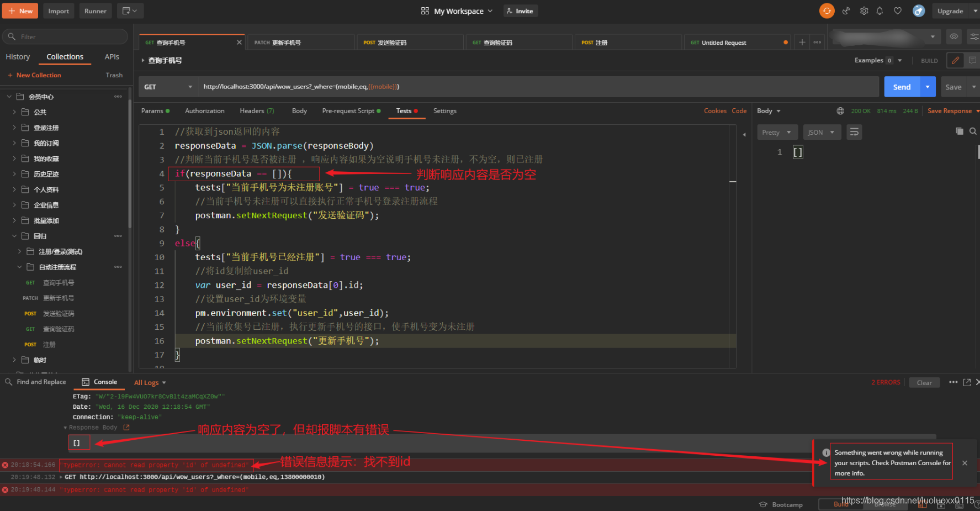Screen dimensions: 980x511
Task: Open the Headers (7) tab
Action: point(257,111)
